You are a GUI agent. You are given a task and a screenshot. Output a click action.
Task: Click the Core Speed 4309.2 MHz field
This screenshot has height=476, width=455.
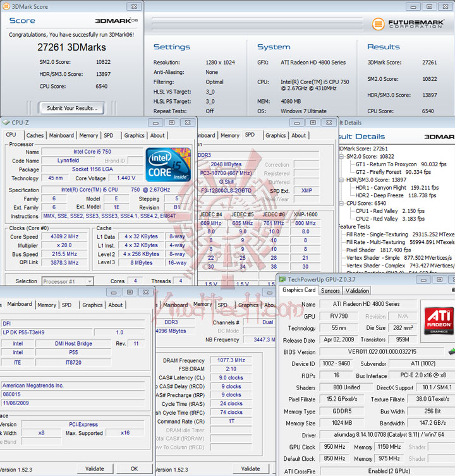[x=64, y=236]
